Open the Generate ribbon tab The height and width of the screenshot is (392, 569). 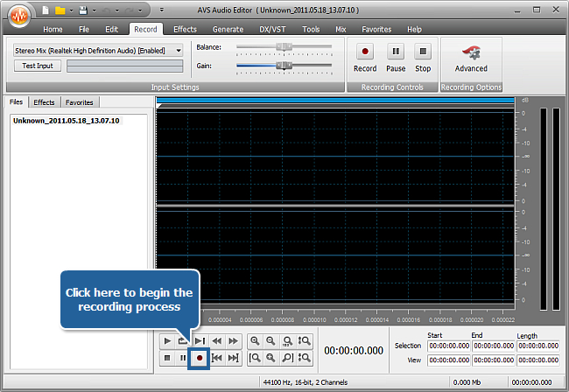click(x=228, y=30)
